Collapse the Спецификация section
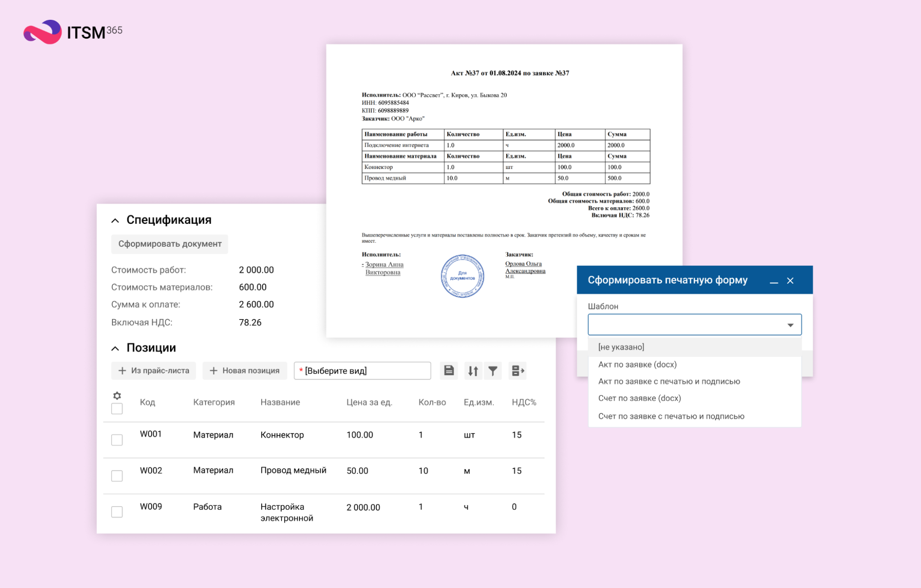921x588 pixels. tap(115, 221)
